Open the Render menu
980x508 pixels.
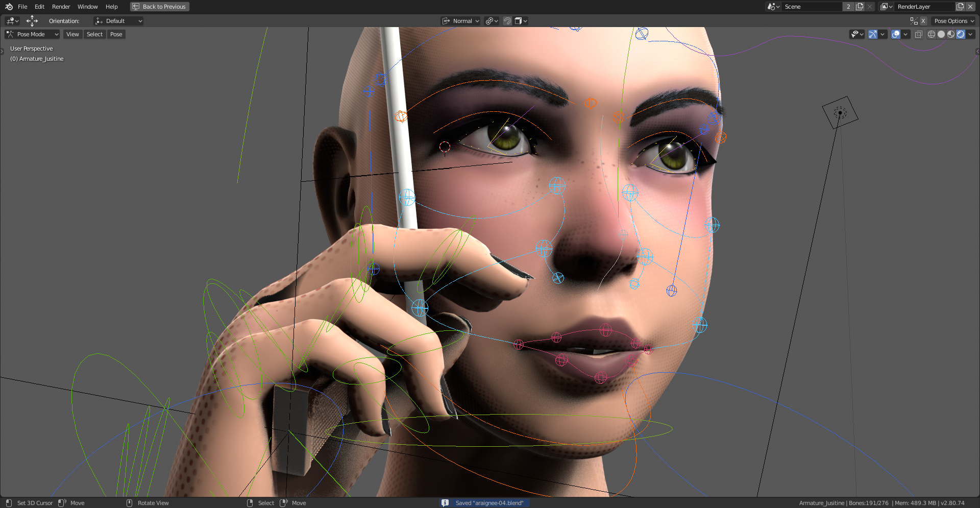(61, 7)
